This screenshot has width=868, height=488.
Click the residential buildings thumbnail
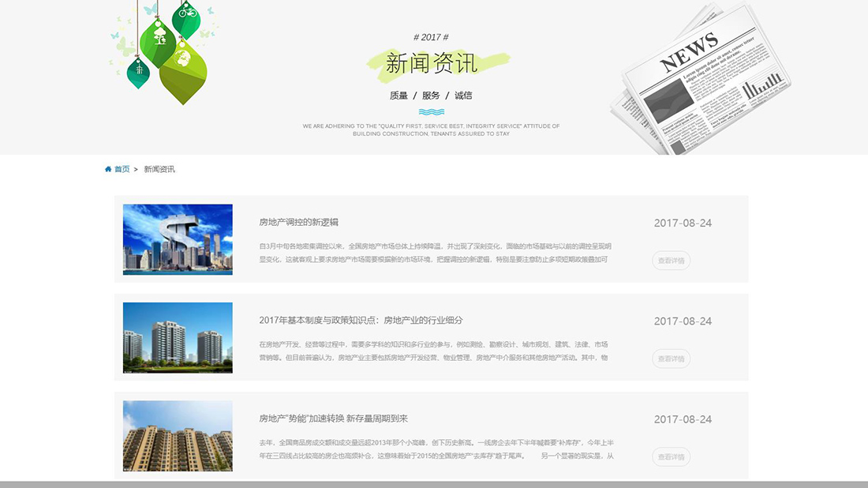[x=177, y=337]
